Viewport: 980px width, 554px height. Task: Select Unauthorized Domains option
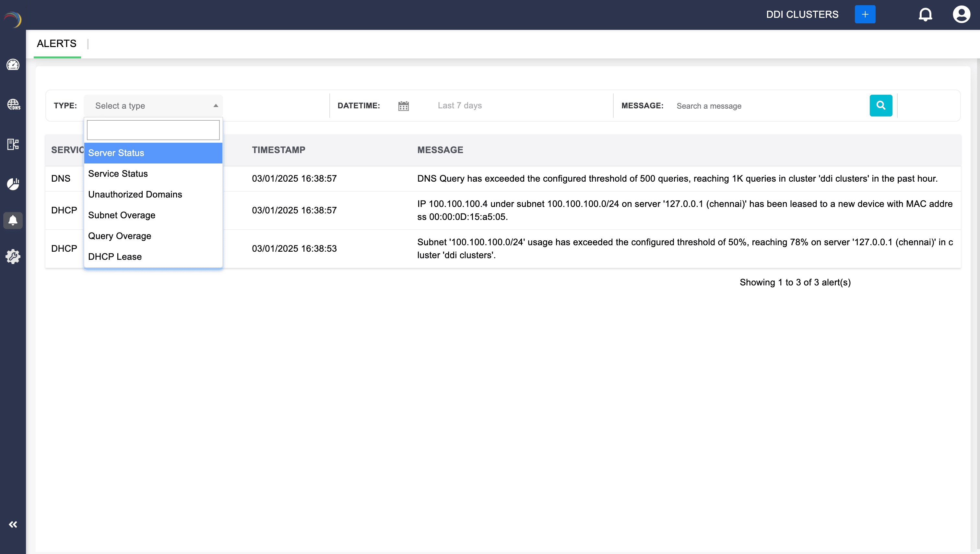135,195
